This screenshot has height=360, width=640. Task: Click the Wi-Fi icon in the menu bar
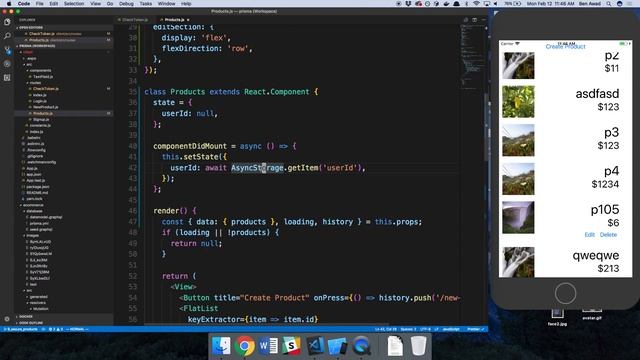pyautogui.click(x=476, y=4)
